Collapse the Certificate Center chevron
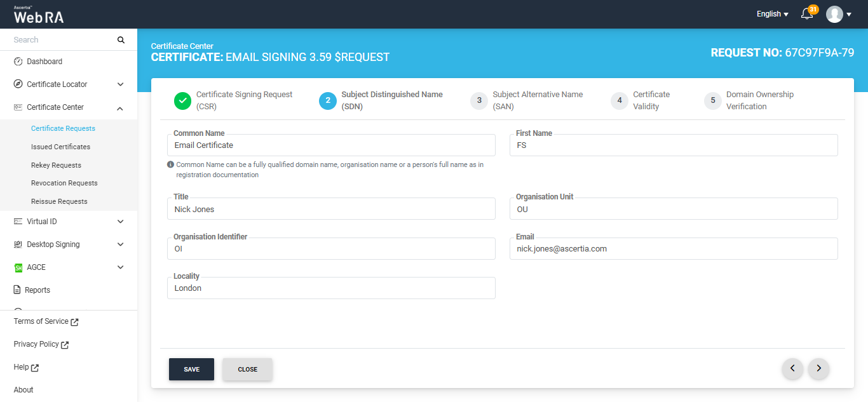 pos(121,108)
